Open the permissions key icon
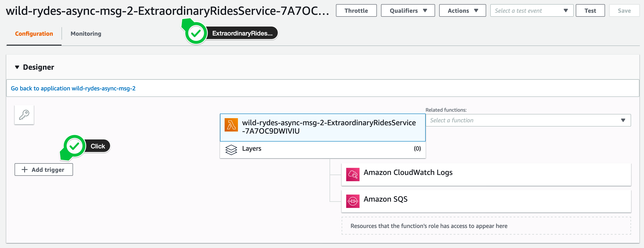644x248 pixels. (24, 115)
